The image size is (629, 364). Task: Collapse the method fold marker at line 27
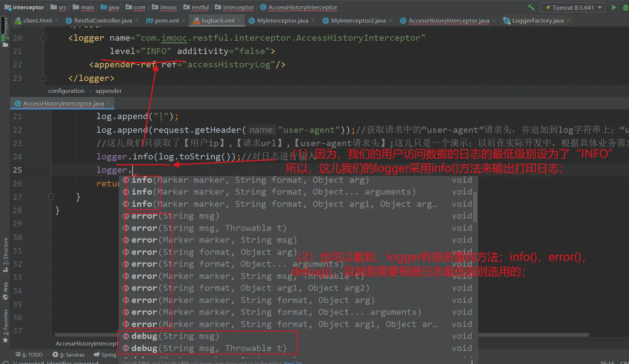tap(51, 197)
